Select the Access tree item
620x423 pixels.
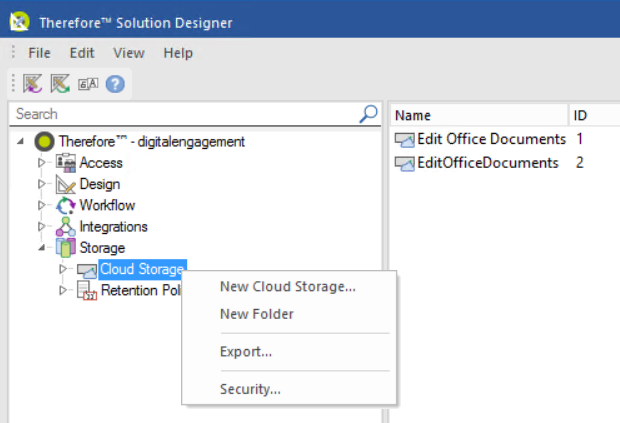coord(101,163)
